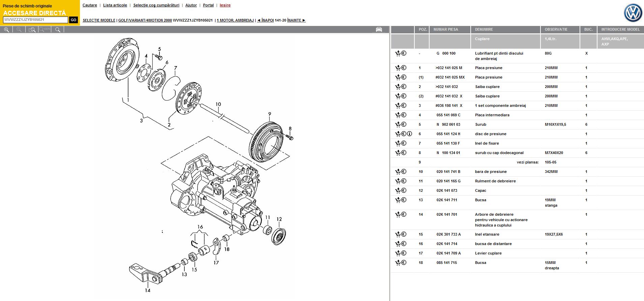644x301 pixels.
Task: Show euro price for disc de presiune
Action: pos(404,134)
